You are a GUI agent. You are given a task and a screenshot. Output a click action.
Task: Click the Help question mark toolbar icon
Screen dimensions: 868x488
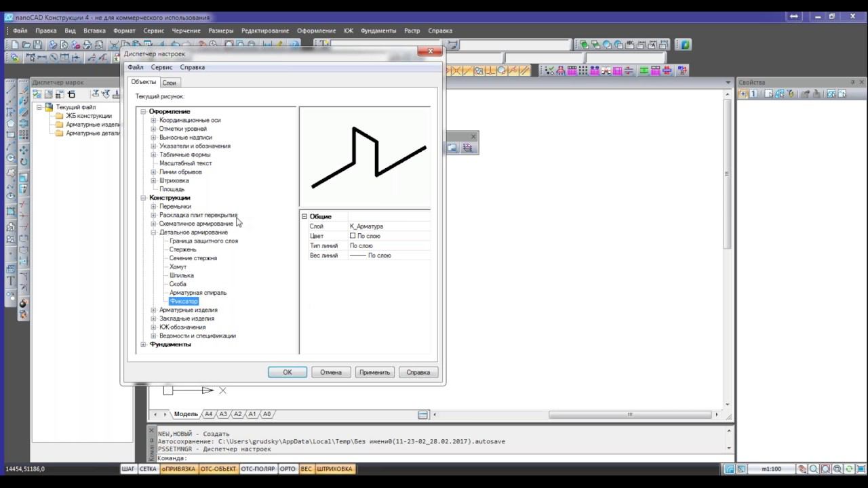pos(294,45)
